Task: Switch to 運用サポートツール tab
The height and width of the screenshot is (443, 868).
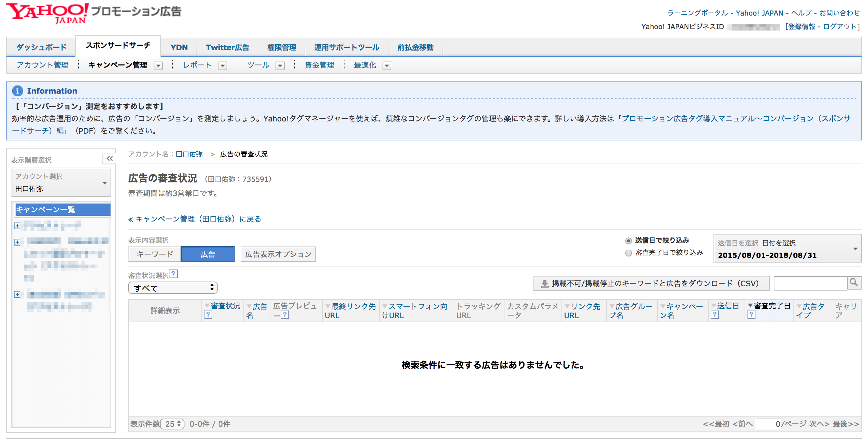Action: coord(347,47)
